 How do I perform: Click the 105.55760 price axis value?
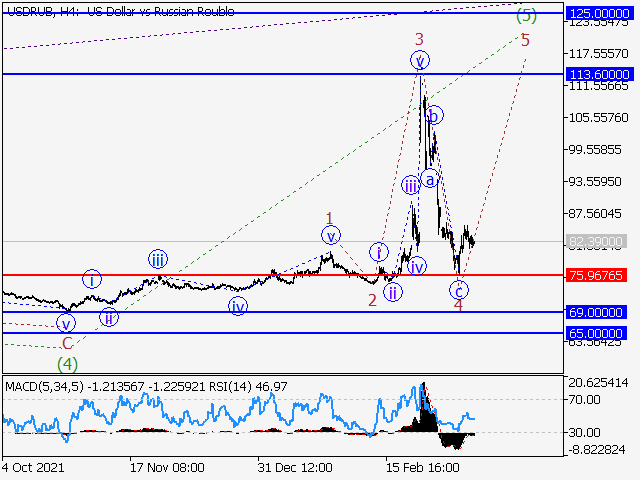point(598,118)
